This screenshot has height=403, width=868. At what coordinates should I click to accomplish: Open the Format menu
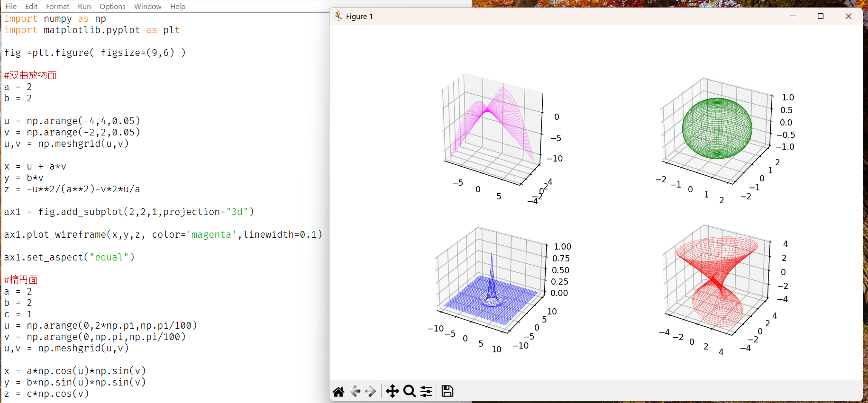point(58,6)
